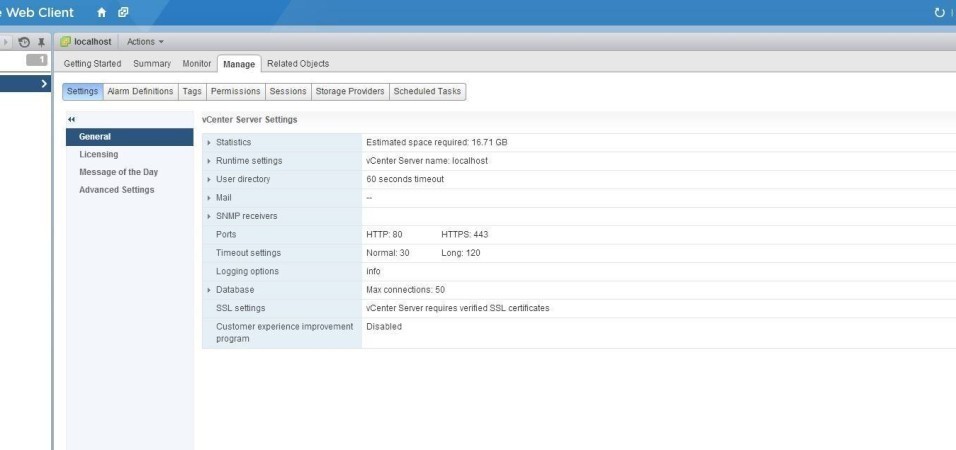Click the vCenter Server Settings heading
Viewport: 956px width, 450px height.
point(249,120)
